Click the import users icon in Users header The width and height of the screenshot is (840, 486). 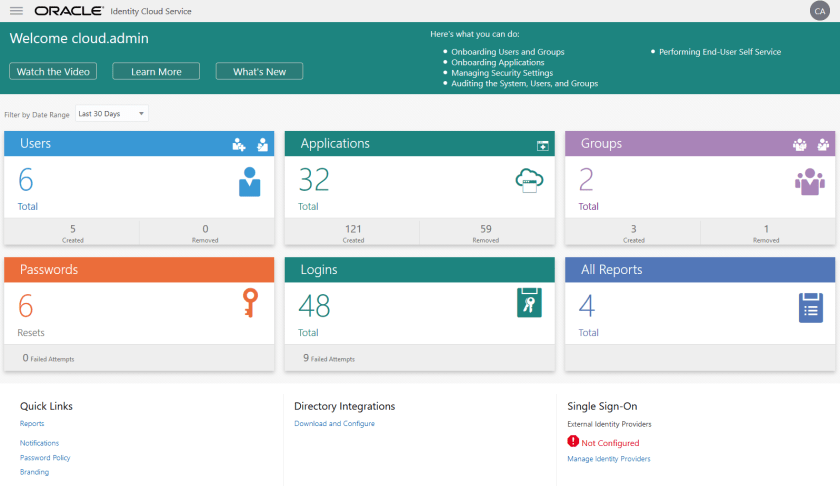pos(262,145)
